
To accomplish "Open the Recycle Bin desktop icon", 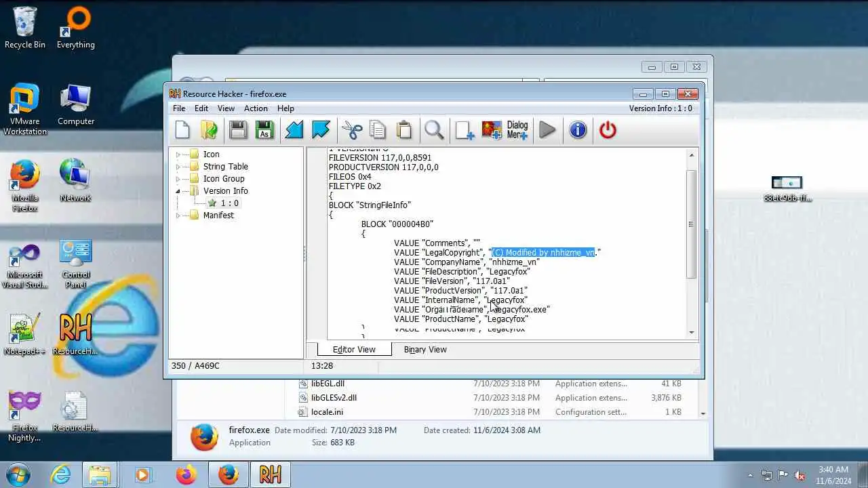I will point(25,28).
